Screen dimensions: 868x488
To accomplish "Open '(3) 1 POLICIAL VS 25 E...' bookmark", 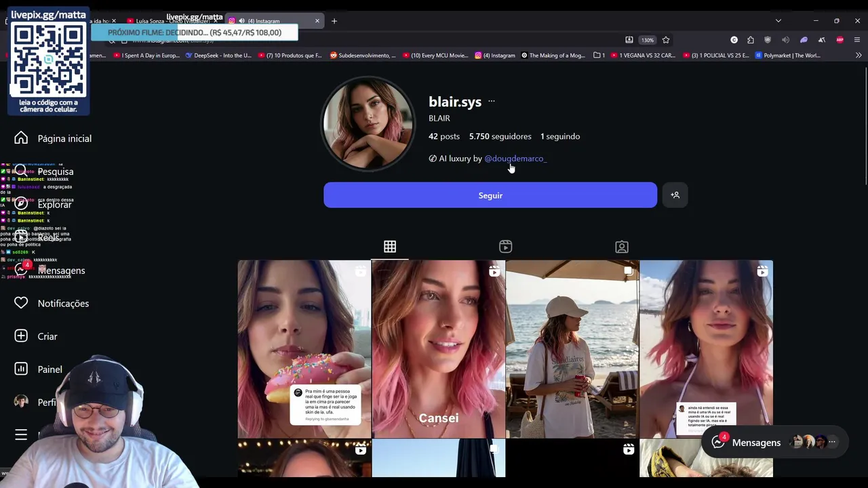I will coord(716,56).
